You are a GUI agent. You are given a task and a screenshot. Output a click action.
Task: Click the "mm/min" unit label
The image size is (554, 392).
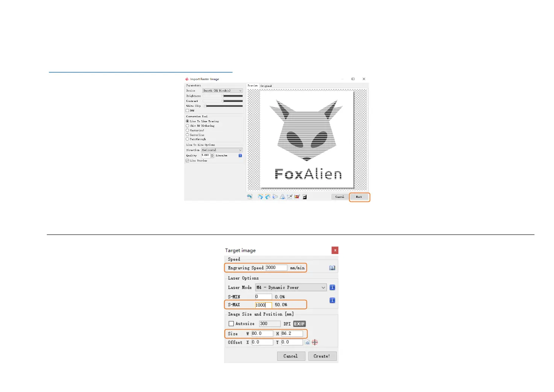[297, 268]
